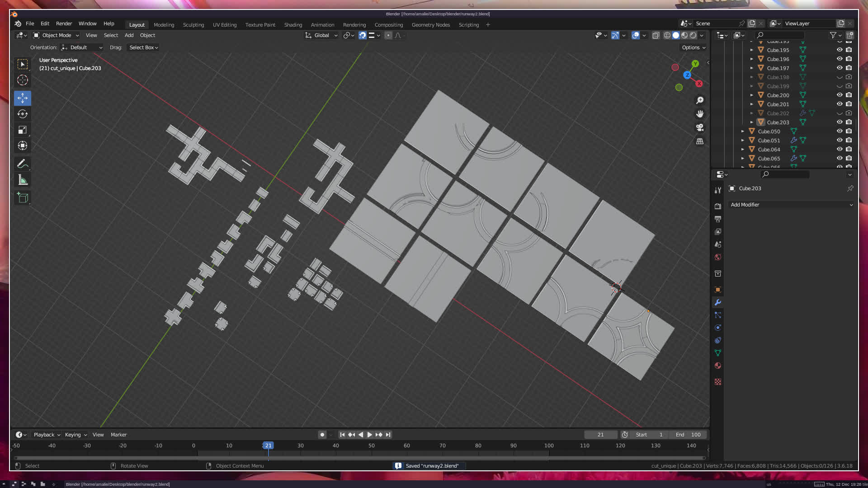Choose the Scale tool

click(x=23, y=130)
